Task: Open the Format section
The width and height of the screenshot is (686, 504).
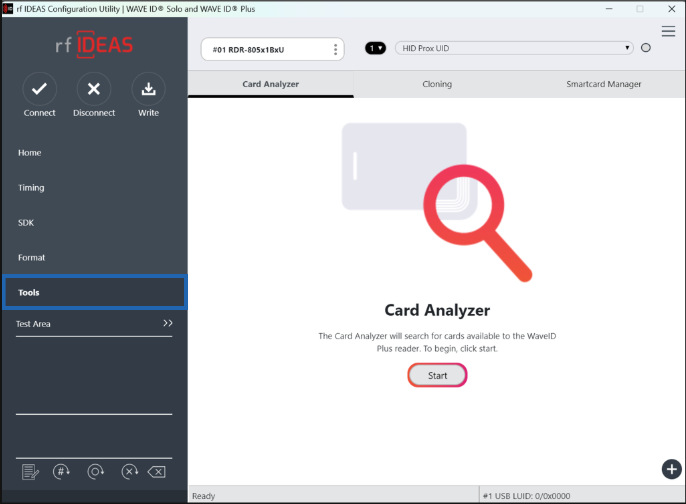Action: [x=32, y=258]
